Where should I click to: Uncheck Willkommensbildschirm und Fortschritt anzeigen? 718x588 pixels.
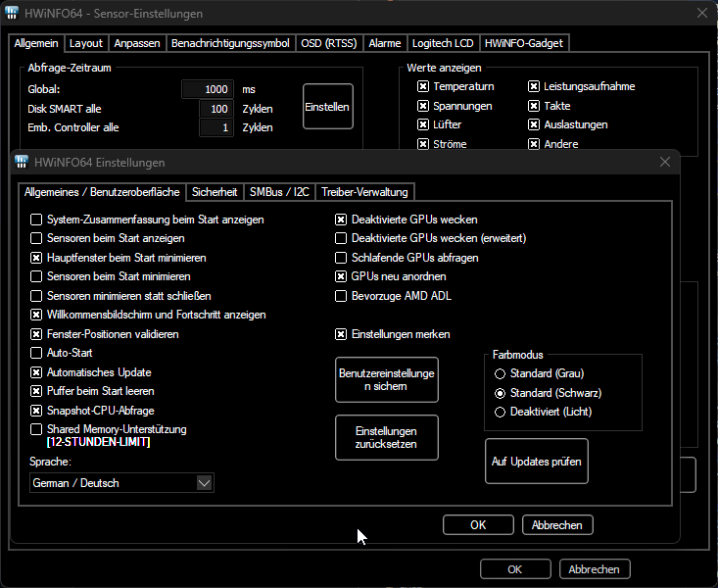click(36, 315)
